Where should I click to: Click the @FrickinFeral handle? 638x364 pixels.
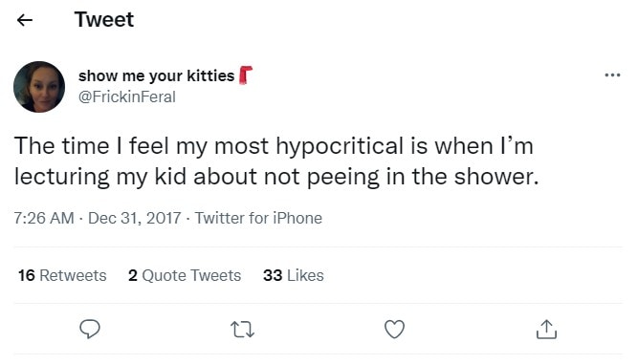(x=127, y=97)
